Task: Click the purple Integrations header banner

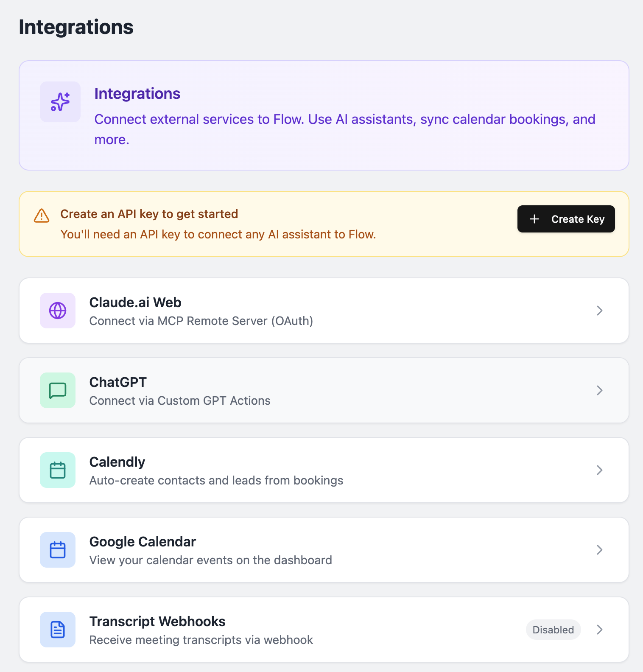Action: [322, 115]
